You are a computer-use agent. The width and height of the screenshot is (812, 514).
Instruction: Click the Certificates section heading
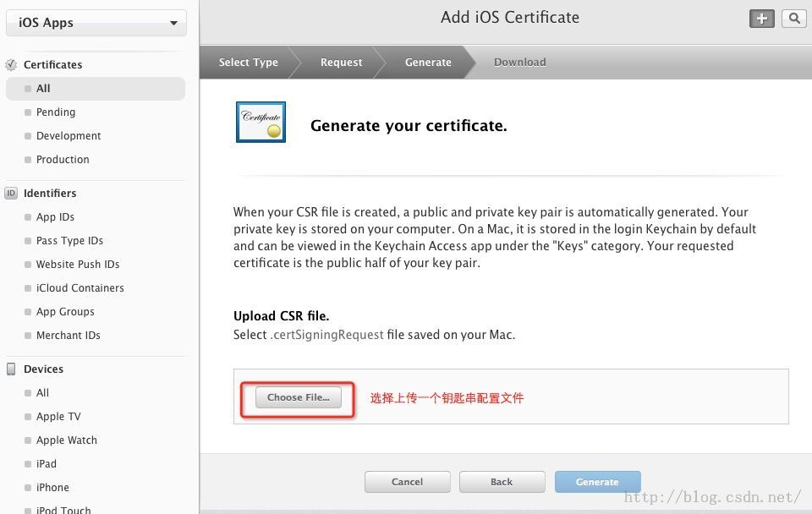[x=52, y=65]
